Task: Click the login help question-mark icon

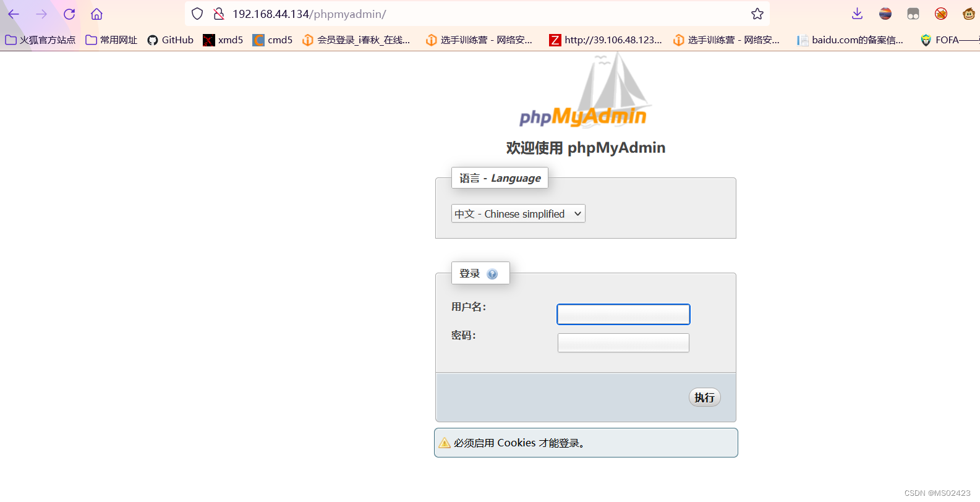Action: [492, 274]
